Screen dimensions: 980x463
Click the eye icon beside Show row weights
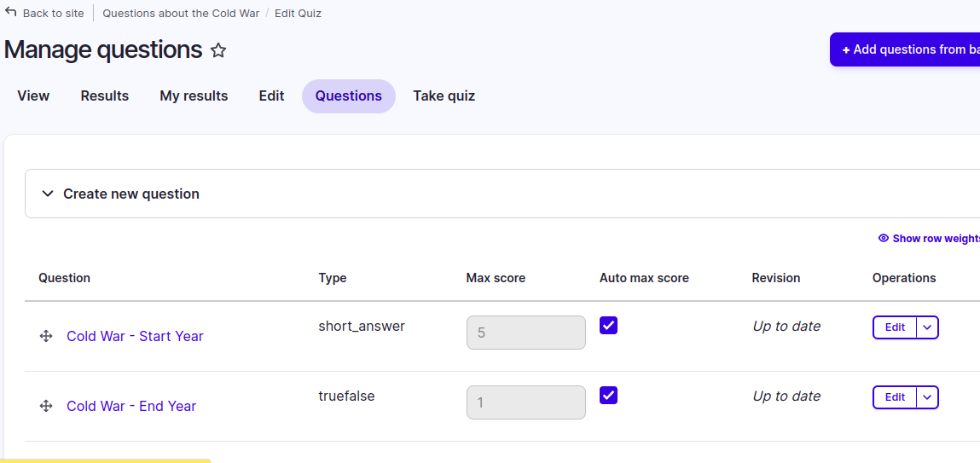[883, 238]
